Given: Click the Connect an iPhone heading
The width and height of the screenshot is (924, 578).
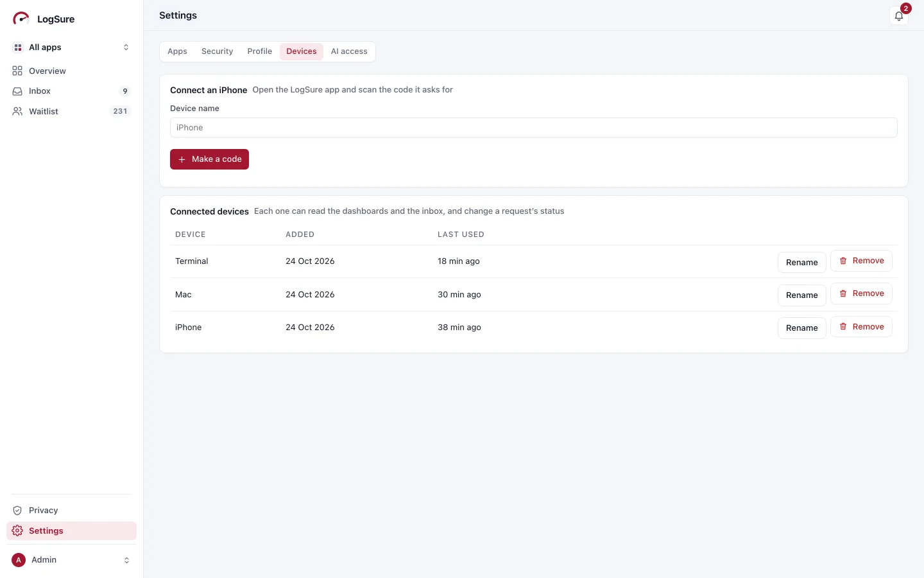Looking at the screenshot, I should (x=209, y=90).
